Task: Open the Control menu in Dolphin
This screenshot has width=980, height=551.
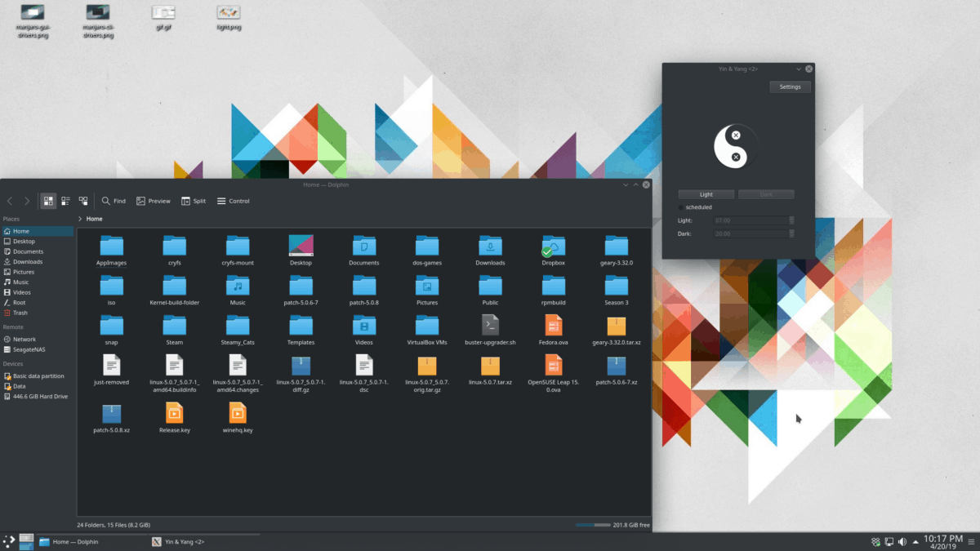Action: pyautogui.click(x=233, y=201)
